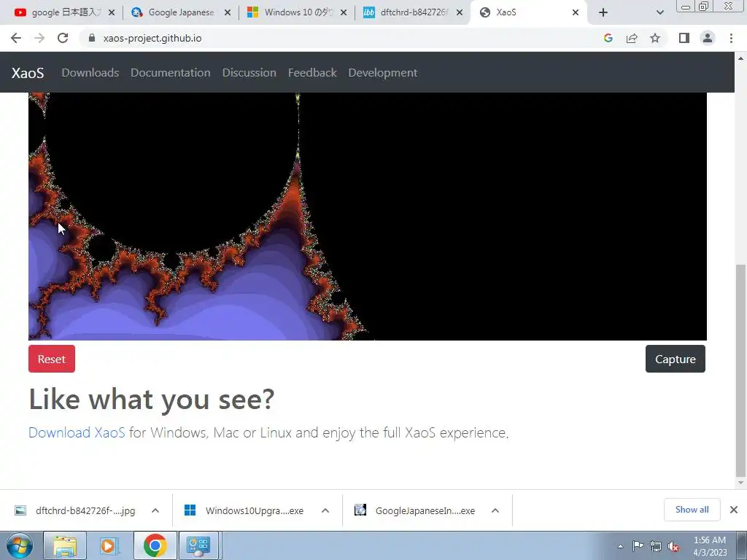Image resolution: width=747 pixels, height=560 pixels.
Task: Click the scrollbar down arrow
Action: (x=740, y=483)
